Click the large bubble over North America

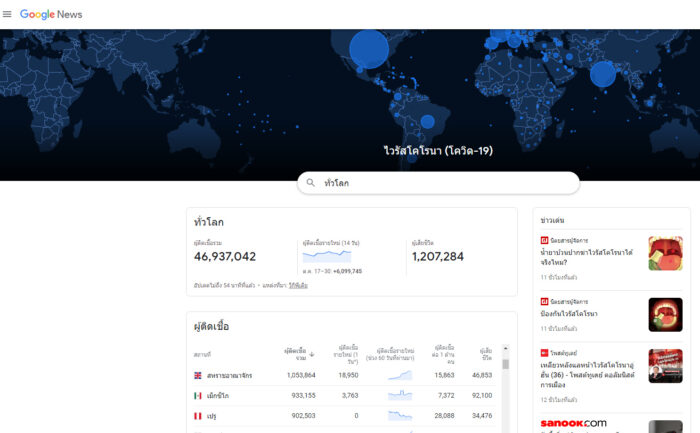(x=368, y=48)
